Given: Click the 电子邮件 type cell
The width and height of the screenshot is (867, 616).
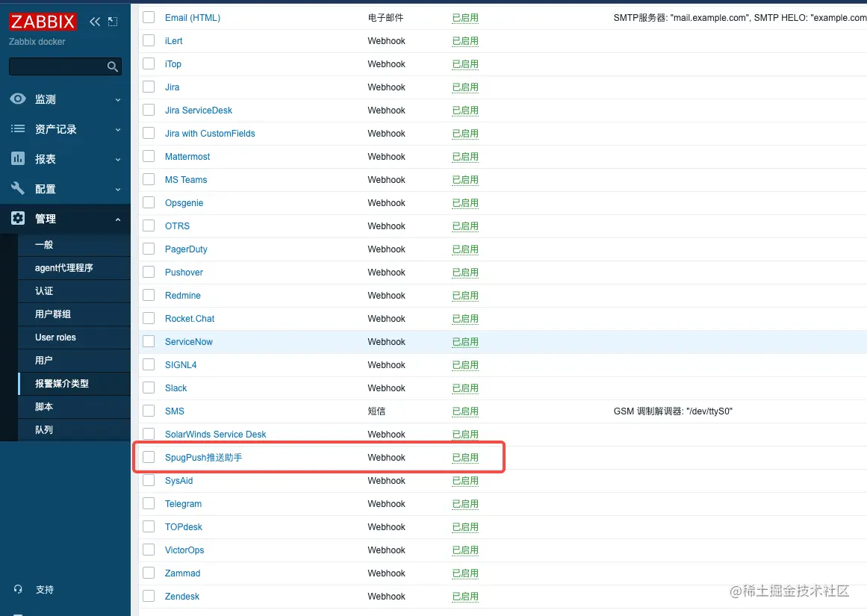Looking at the screenshot, I should [x=385, y=18].
